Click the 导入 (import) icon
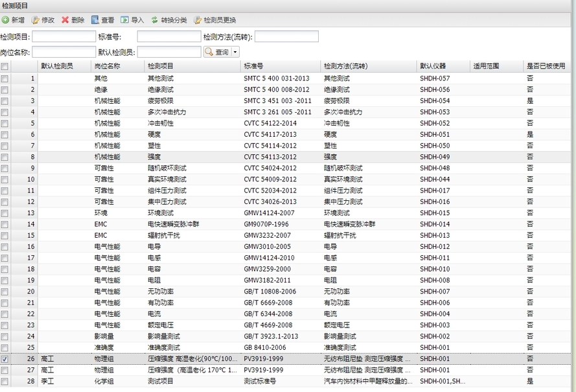Screen dimensions: 576x392 (125, 20)
